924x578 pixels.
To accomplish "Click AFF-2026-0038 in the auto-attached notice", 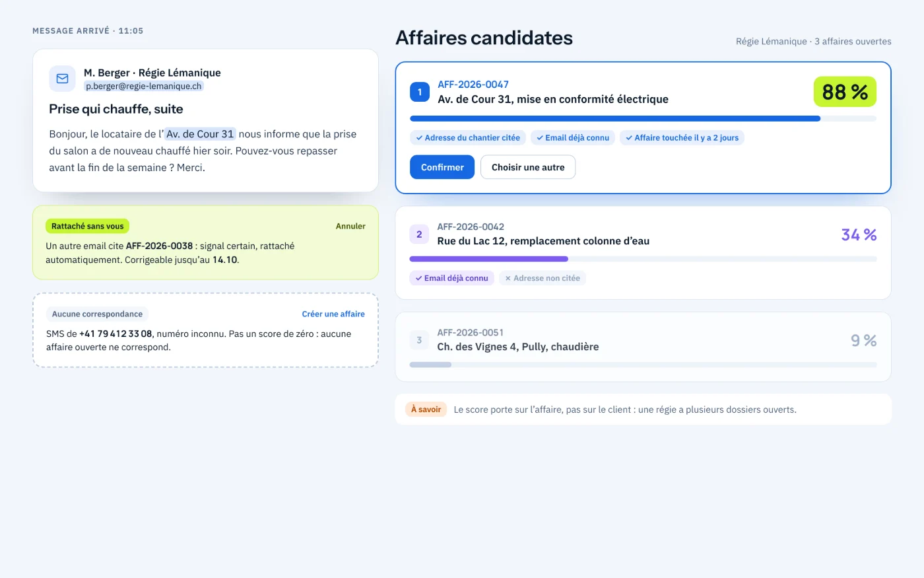I will click(159, 246).
